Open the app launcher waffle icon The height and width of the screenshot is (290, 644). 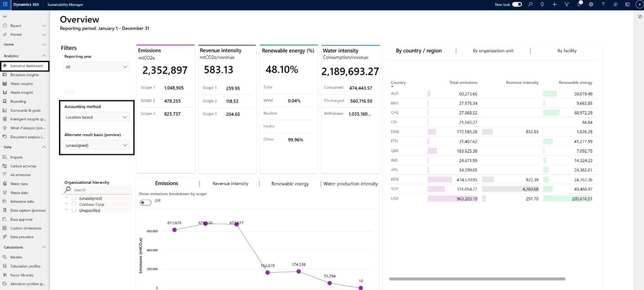tap(5, 5)
